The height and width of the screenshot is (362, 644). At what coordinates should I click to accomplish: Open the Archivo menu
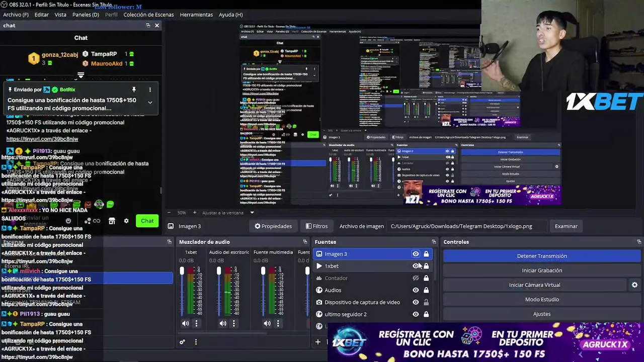(x=16, y=15)
